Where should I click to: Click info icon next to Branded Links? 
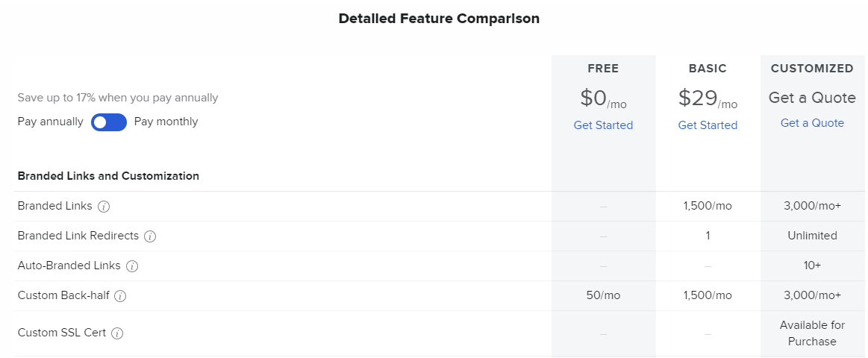click(104, 207)
